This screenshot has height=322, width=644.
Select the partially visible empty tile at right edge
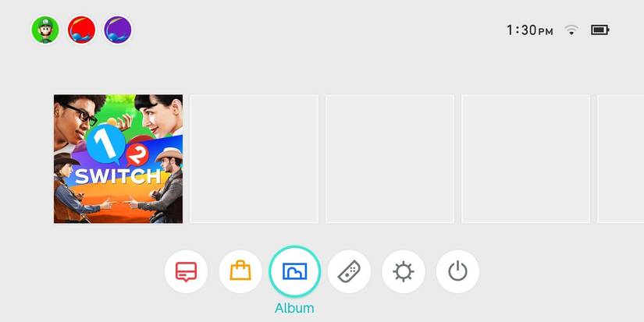621,159
